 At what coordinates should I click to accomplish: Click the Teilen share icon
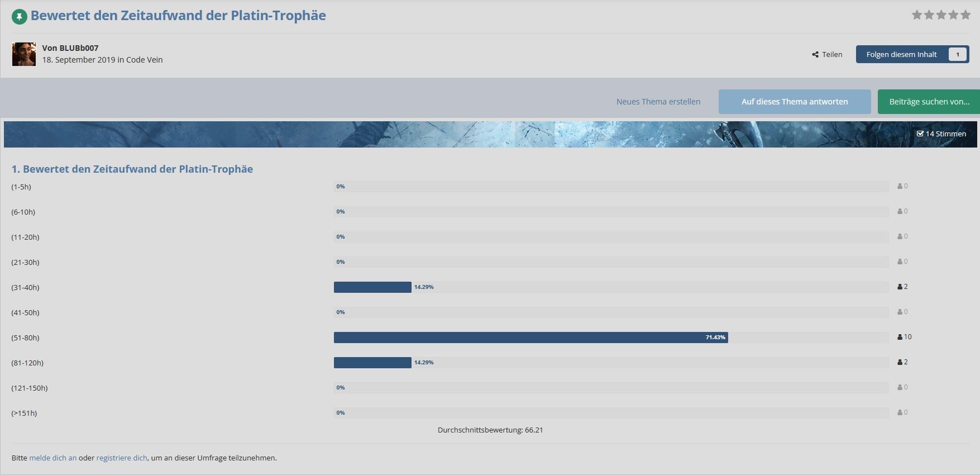coord(815,55)
